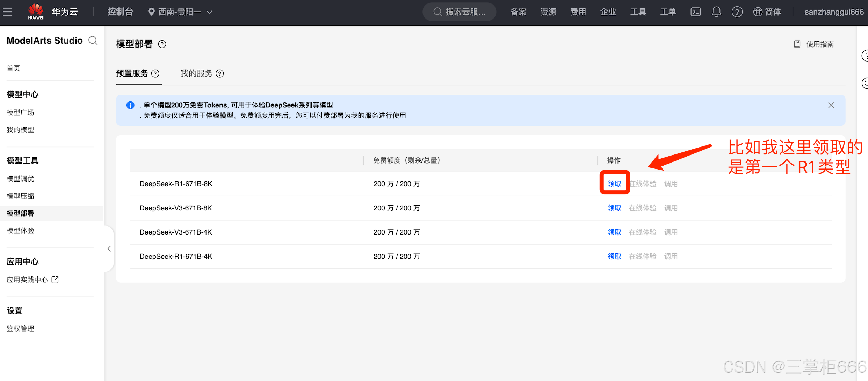Open the notification bell
The height and width of the screenshot is (381, 868).
pyautogui.click(x=716, y=12)
